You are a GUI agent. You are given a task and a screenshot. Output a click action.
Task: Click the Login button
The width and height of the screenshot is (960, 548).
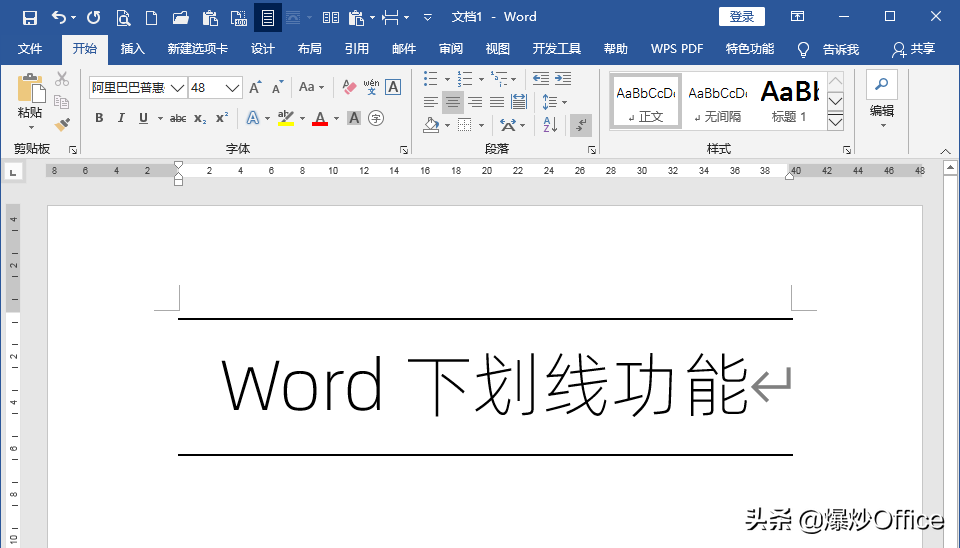[x=741, y=17]
